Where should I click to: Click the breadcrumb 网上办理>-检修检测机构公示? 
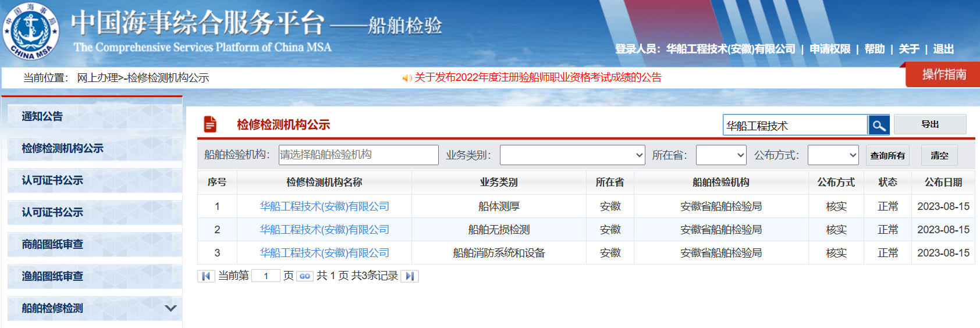pos(143,78)
